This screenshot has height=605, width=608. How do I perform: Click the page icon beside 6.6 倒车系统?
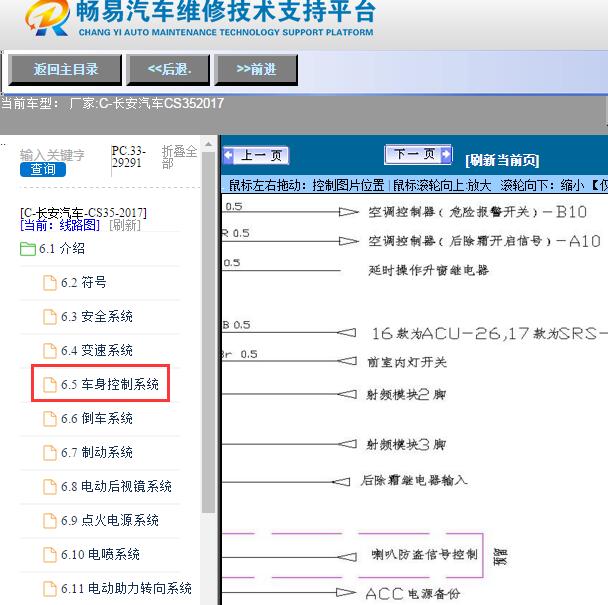(50, 419)
